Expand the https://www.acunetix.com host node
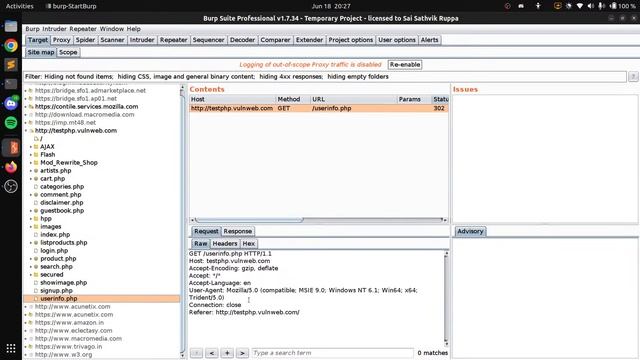 coord(26,315)
